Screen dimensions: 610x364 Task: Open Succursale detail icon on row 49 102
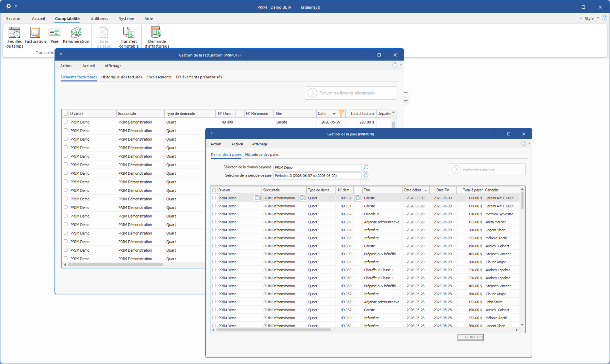click(x=302, y=198)
